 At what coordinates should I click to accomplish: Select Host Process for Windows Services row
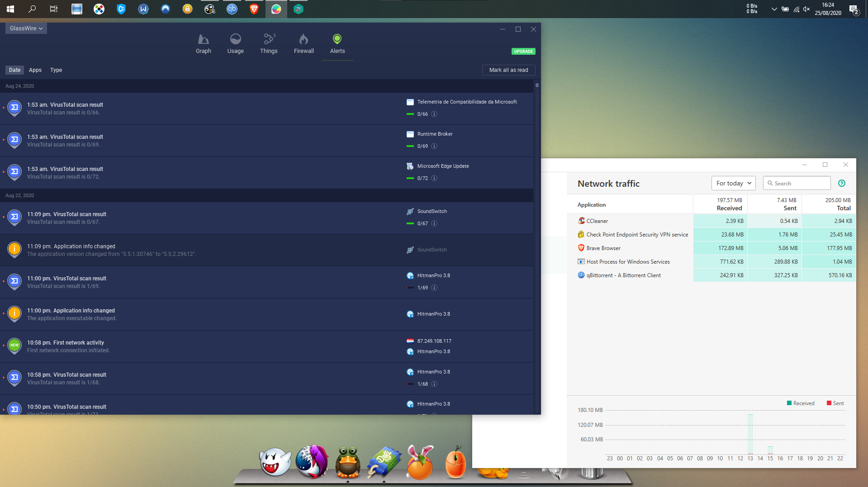pyautogui.click(x=711, y=262)
